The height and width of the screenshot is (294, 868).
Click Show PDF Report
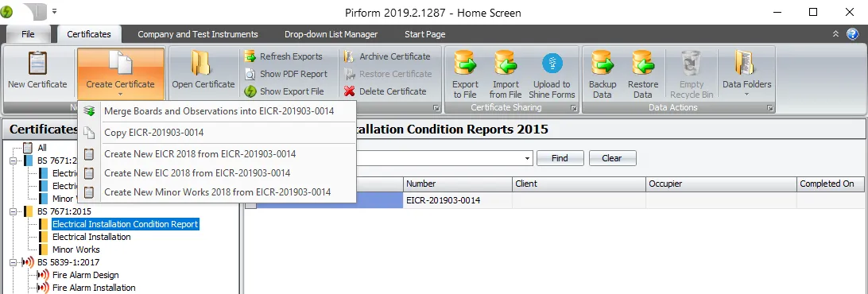[x=286, y=74]
